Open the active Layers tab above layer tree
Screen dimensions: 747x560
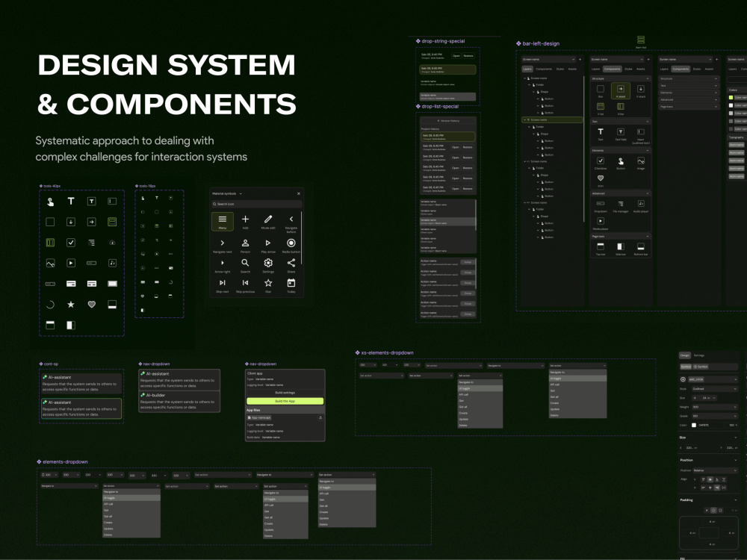click(x=527, y=69)
